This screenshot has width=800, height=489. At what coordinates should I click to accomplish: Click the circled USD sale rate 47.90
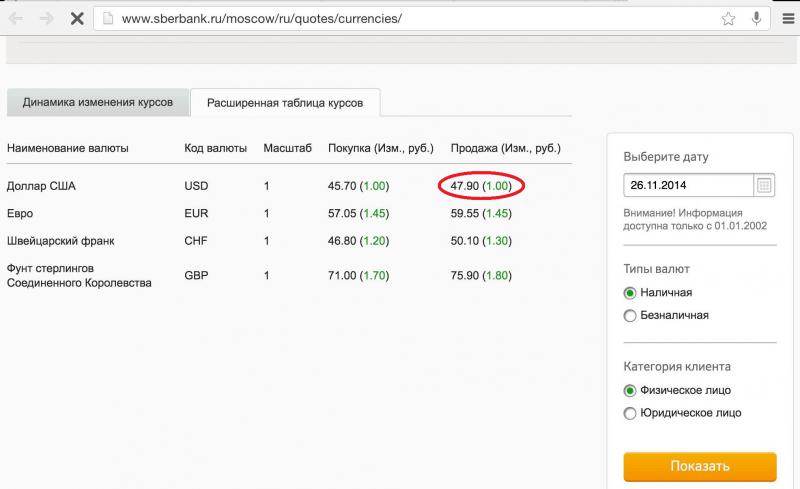[x=482, y=186]
